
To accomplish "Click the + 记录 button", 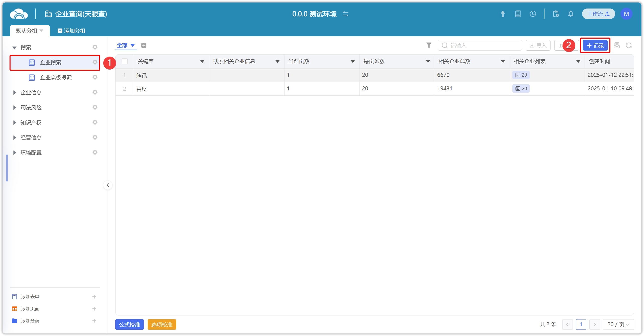I will pyautogui.click(x=595, y=46).
